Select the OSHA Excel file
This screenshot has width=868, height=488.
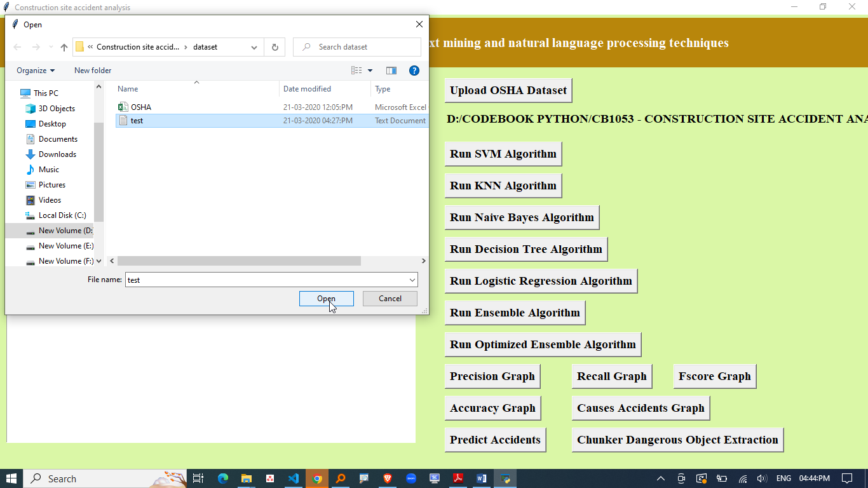272,107
